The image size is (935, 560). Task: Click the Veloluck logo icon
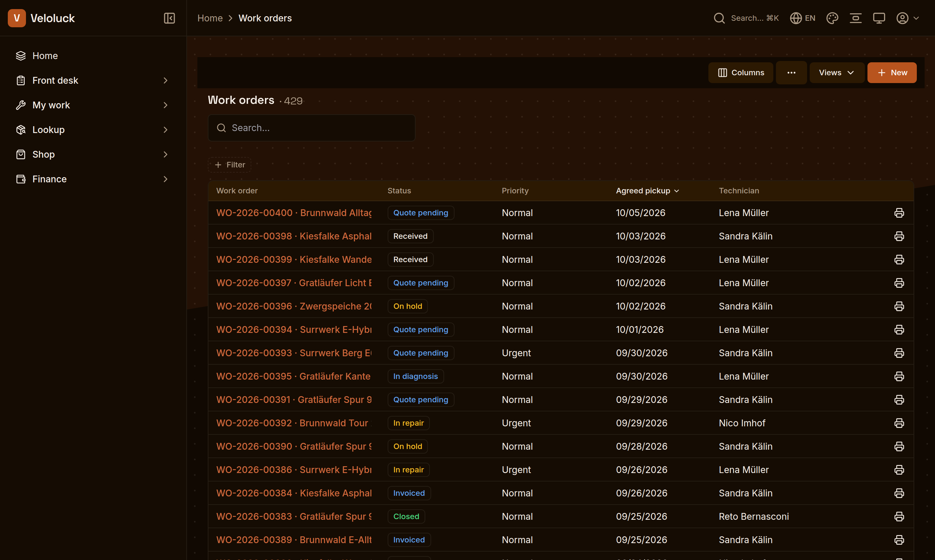(17, 18)
